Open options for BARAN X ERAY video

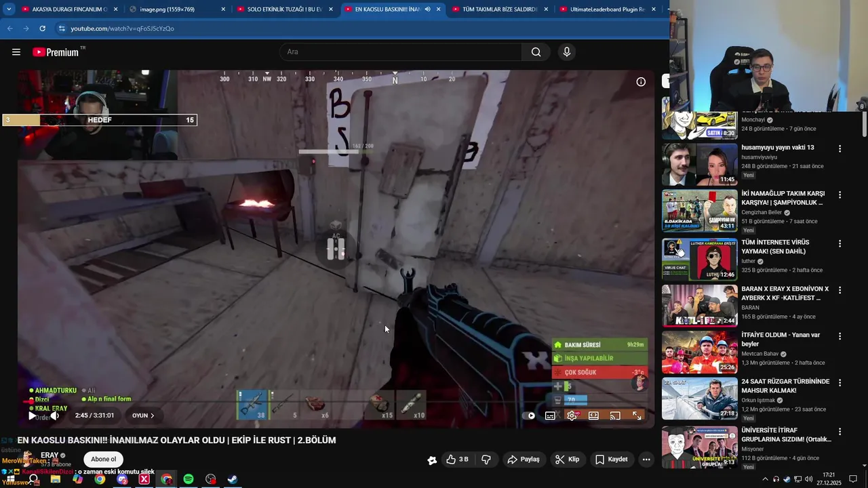pos(840,290)
